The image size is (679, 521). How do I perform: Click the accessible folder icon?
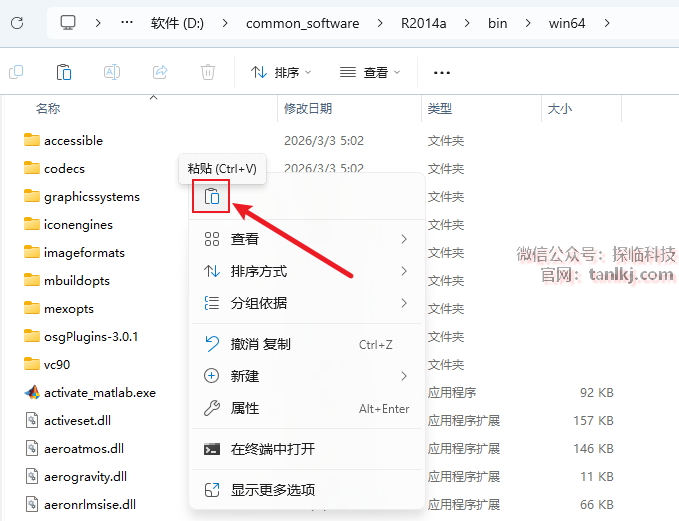(32, 140)
